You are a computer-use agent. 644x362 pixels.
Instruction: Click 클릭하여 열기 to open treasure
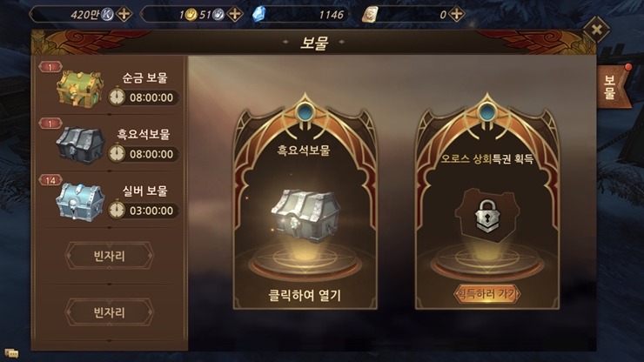point(305,295)
